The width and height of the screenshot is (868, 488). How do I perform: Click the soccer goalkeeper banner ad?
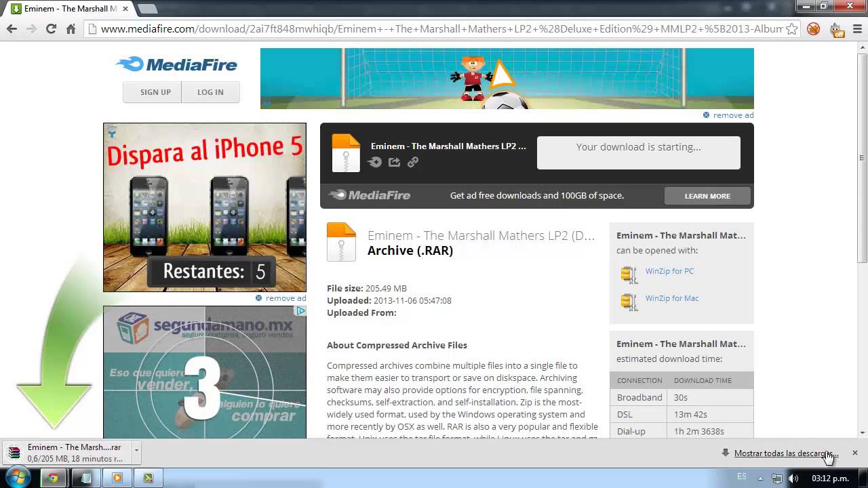(507, 79)
